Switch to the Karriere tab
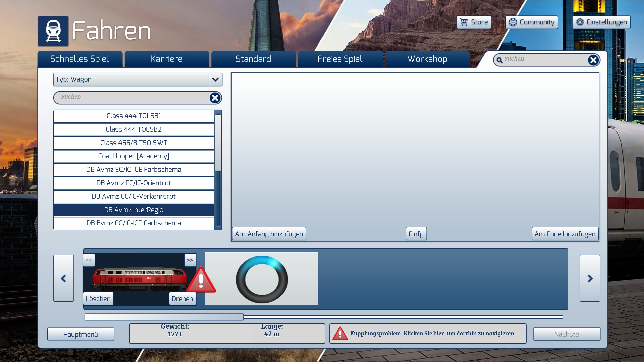This screenshot has width=644, height=362. (x=167, y=59)
